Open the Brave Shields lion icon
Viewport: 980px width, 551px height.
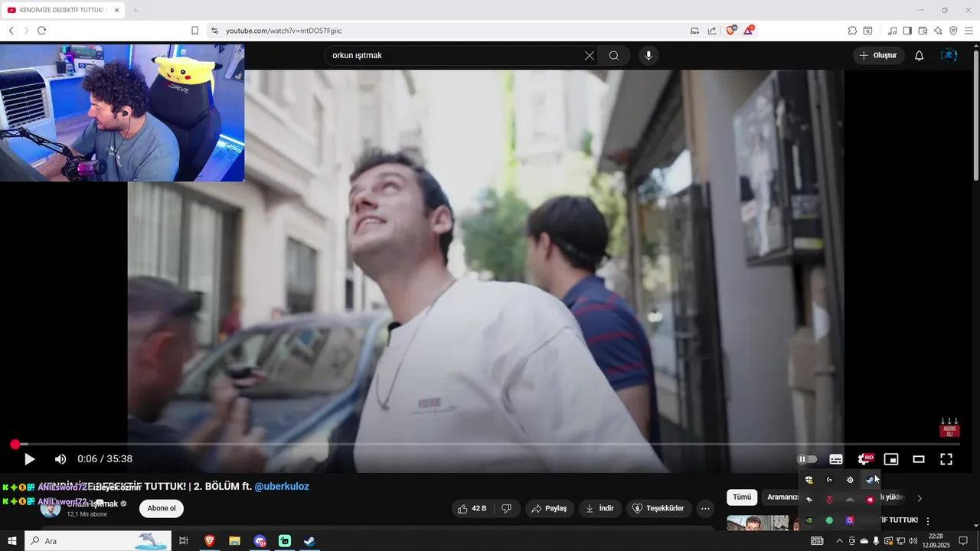pos(730,31)
